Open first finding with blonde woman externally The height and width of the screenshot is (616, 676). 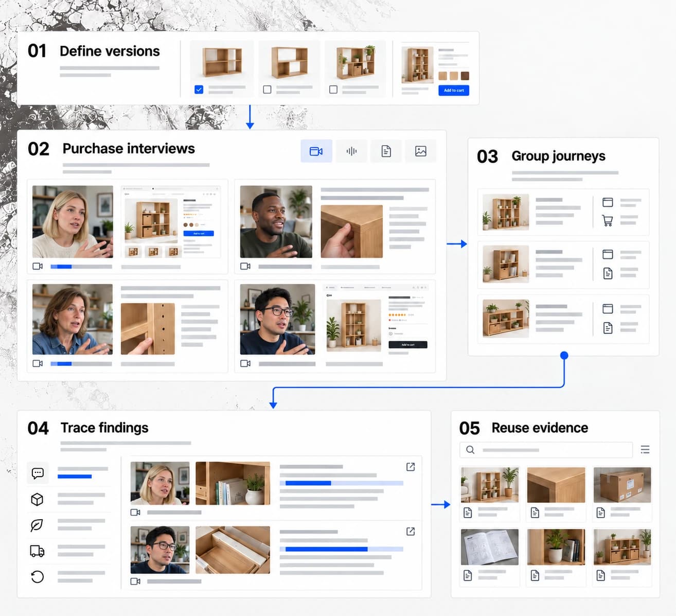tap(411, 467)
